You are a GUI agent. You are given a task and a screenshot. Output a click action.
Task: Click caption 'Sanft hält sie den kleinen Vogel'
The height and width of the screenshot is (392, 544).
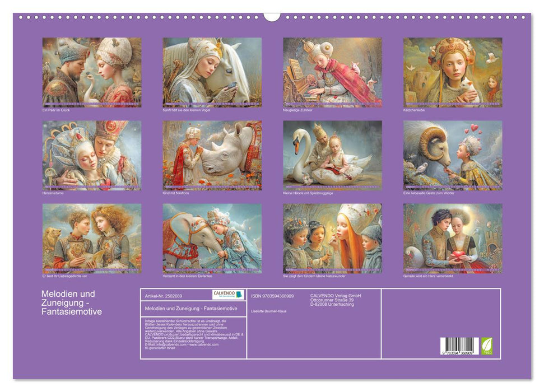(187, 110)
